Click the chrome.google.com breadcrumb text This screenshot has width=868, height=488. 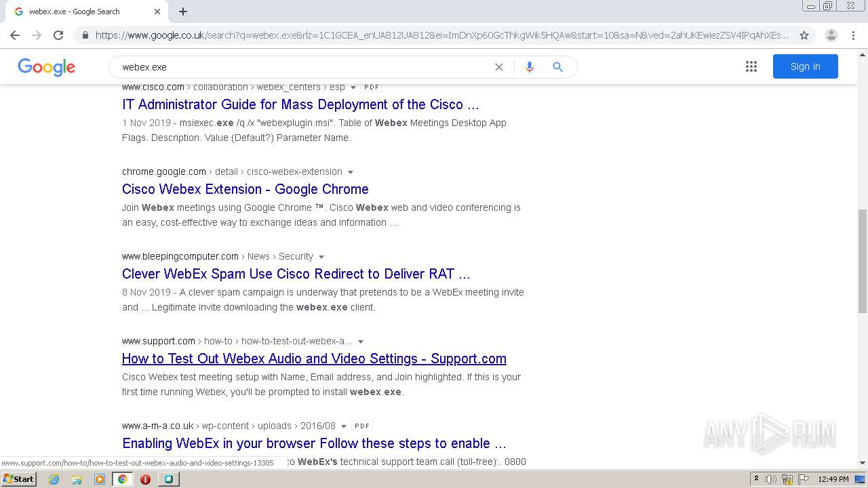[164, 171]
